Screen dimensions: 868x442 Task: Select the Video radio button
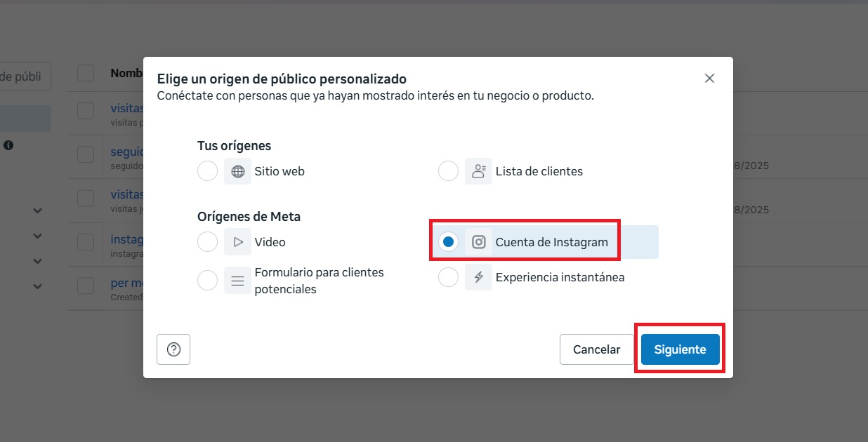[207, 242]
